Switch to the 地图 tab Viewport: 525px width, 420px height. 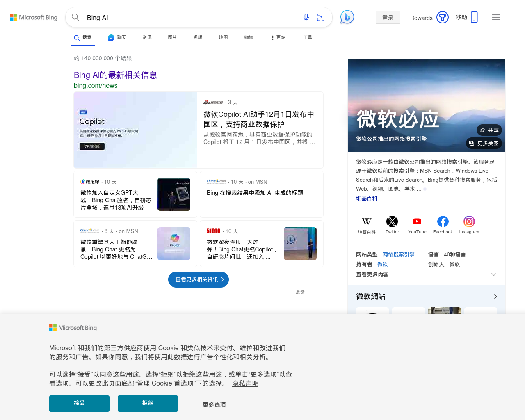pos(223,37)
